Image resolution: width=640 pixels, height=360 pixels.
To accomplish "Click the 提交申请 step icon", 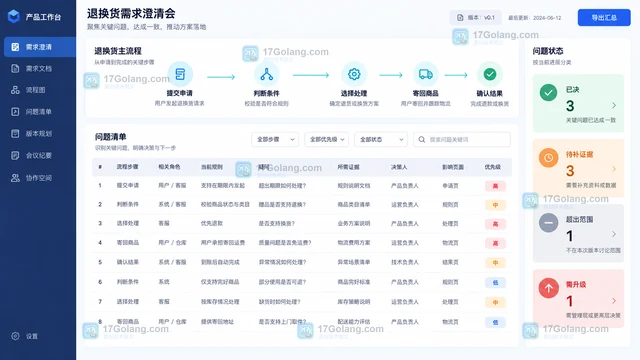I will (x=180, y=74).
